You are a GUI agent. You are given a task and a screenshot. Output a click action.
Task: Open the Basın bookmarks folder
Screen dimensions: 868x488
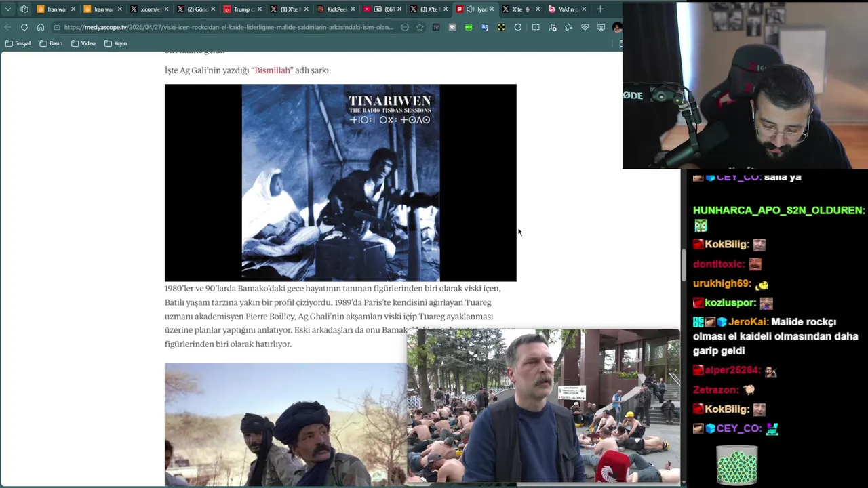click(51, 43)
